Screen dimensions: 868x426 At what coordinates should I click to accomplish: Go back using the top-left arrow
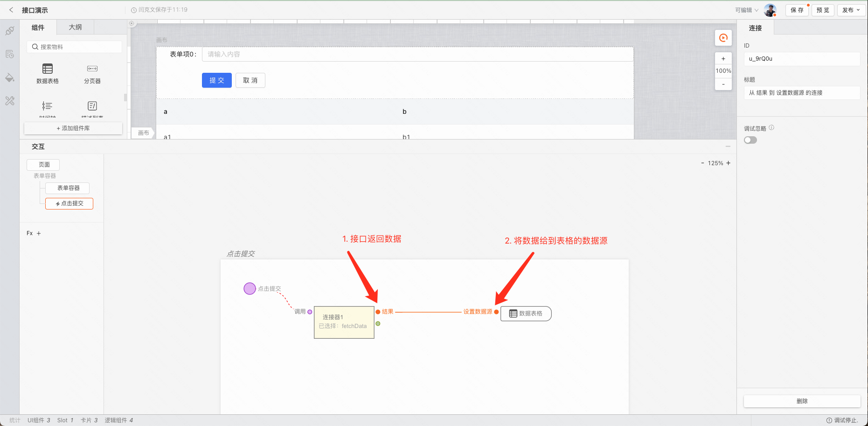[x=11, y=10]
